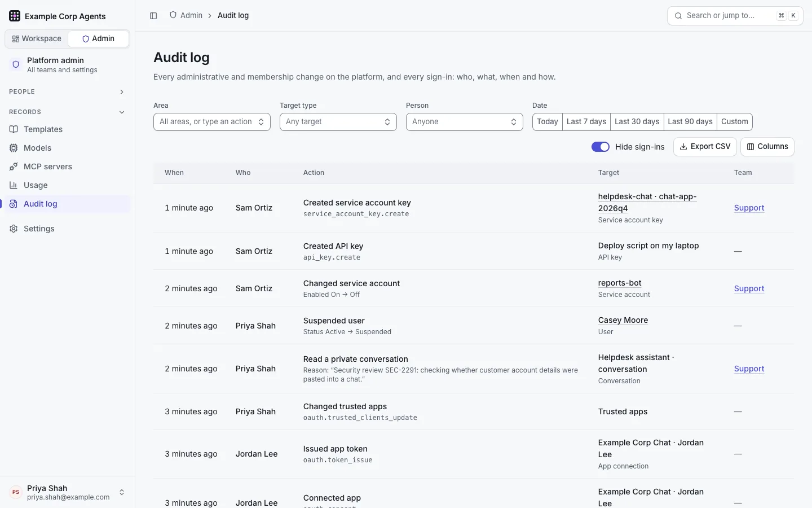This screenshot has width=812, height=508.
Task: Open Templates in the sidebar
Action: point(67,129)
